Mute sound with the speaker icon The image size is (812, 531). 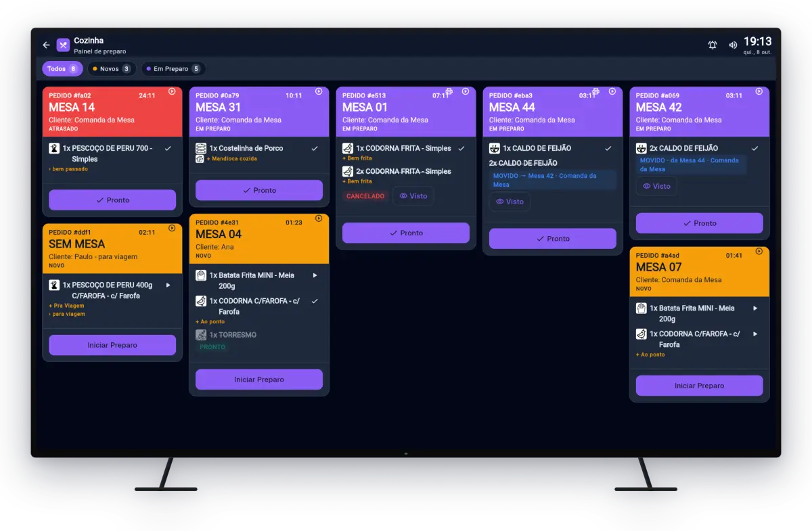[x=733, y=45]
